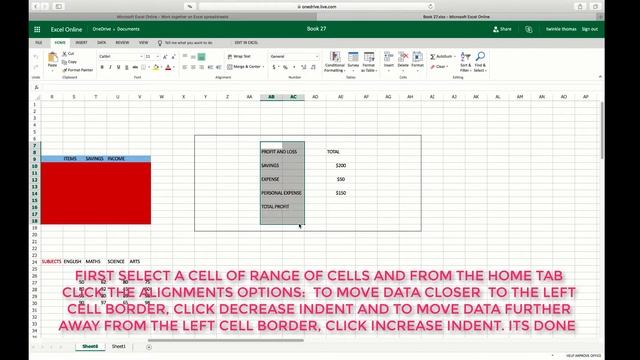This screenshot has width=640, height=360.
Task: Click the Safari address bar
Action: click(x=316, y=7)
